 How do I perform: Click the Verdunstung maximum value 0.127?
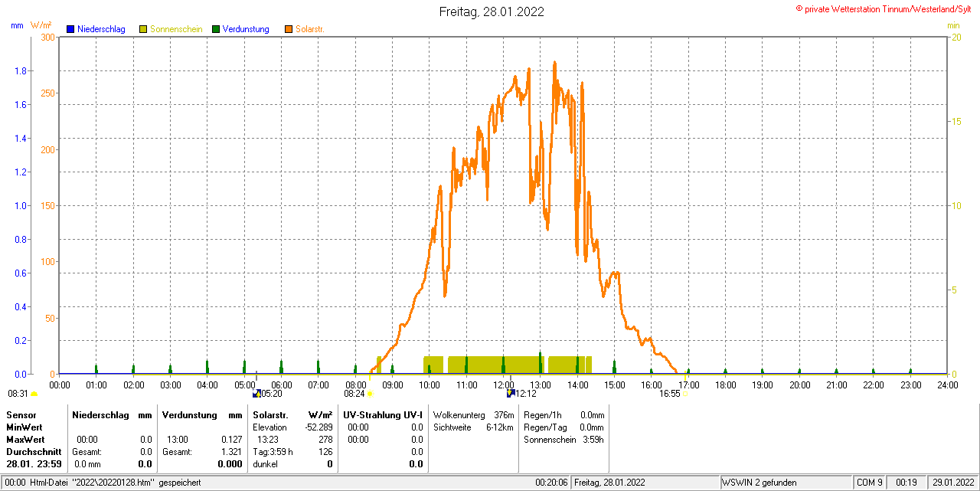click(x=232, y=440)
